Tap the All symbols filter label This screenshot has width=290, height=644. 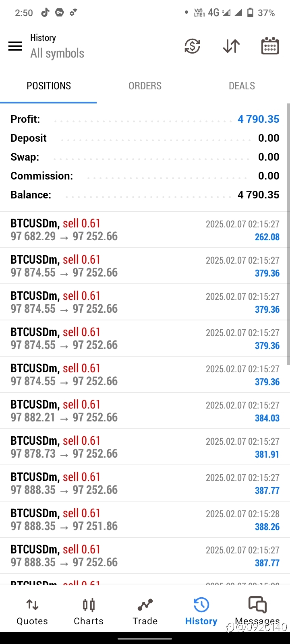click(x=57, y=53)
